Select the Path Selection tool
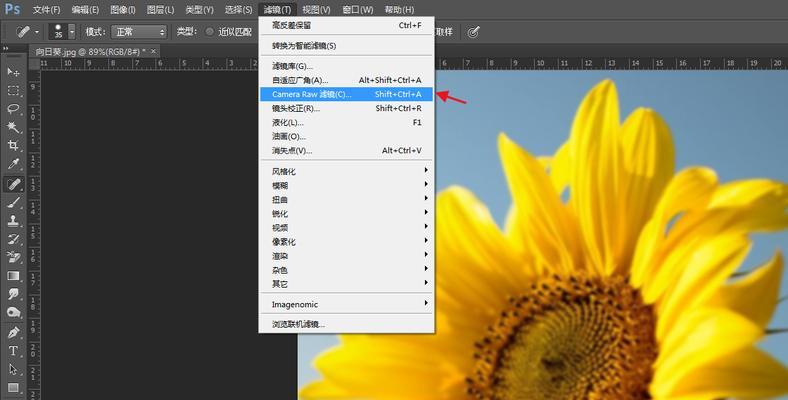 (x=13, y=369)
